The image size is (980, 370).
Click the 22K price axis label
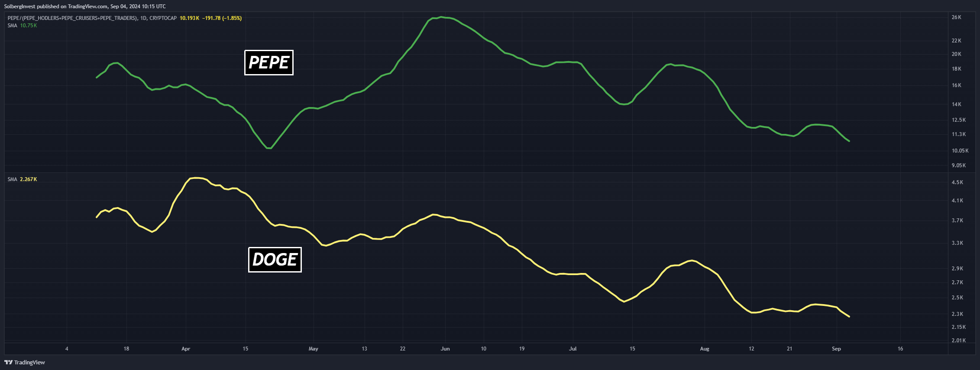(957, 41)
